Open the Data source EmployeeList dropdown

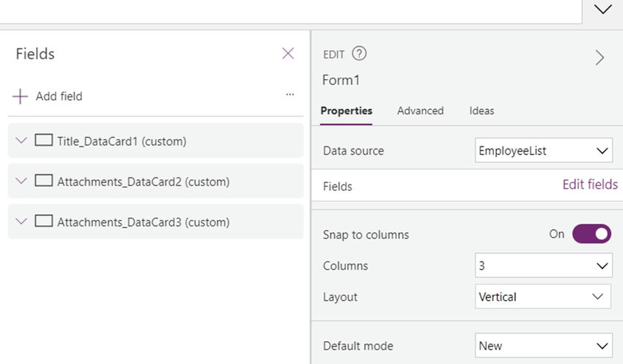click(544, 150)
